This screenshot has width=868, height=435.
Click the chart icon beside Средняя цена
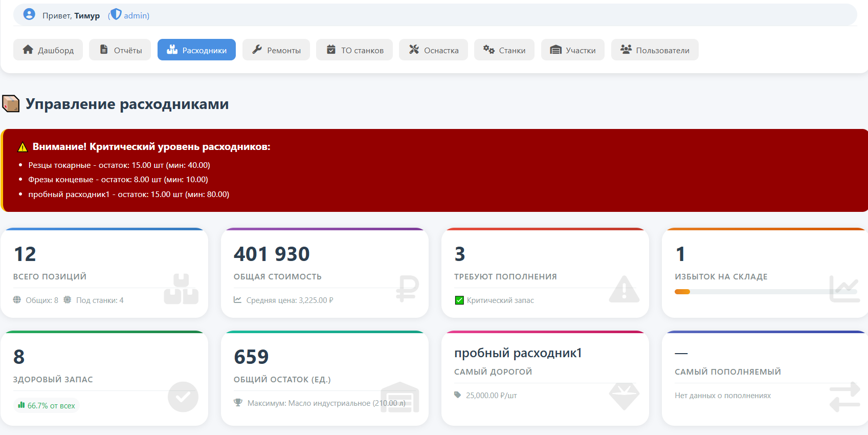[237, 300]
